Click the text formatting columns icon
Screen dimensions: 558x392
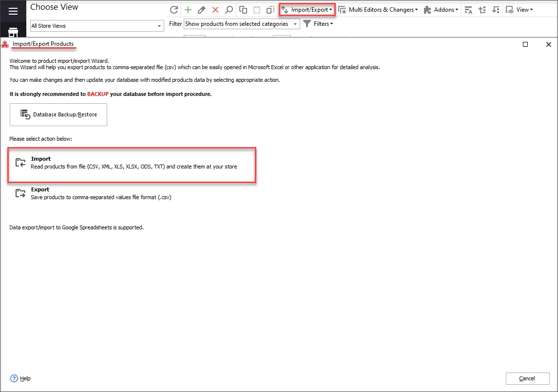(x=468, y=10)
